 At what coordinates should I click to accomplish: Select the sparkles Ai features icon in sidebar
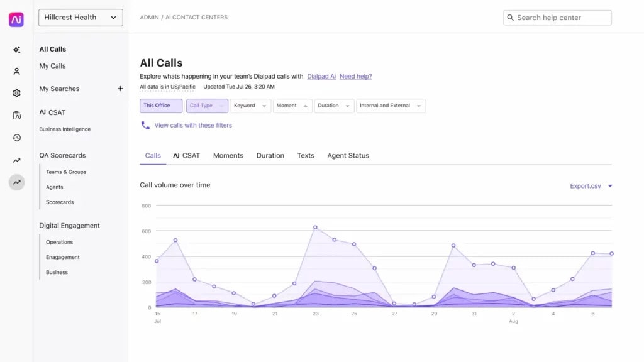coord(16,49)
